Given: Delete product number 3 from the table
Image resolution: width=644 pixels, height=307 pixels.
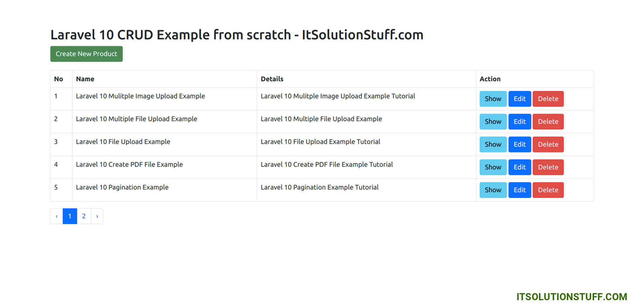Looking at the screenshot, I should (x=548, y=144).
